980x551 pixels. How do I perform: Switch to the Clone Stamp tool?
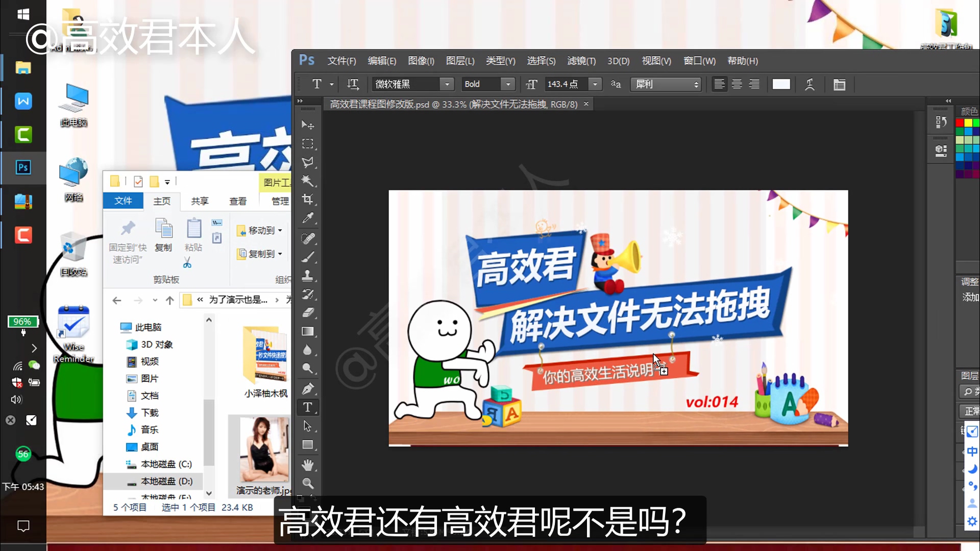[308, 276]
